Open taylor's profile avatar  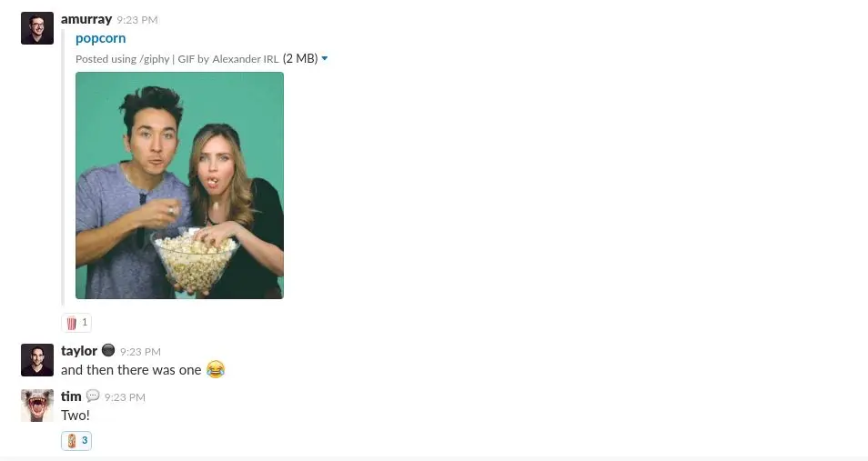click(37, 360)
